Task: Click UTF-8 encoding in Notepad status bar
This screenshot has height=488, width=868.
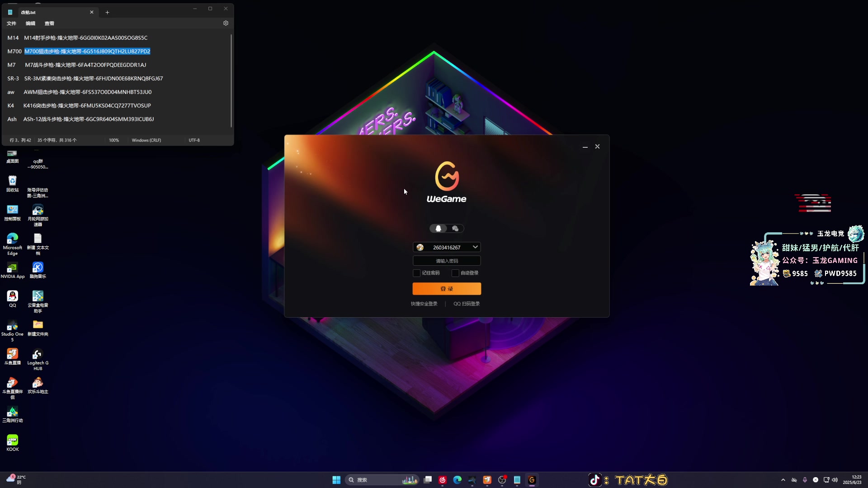Action: (194, 140)
